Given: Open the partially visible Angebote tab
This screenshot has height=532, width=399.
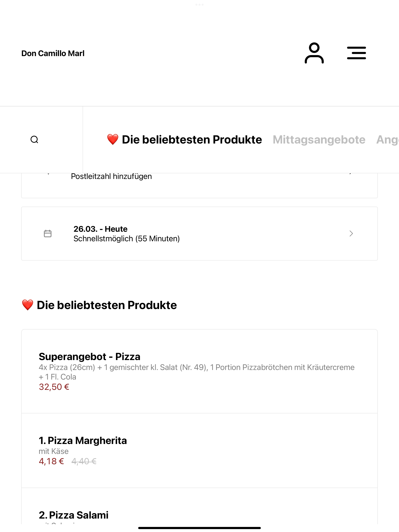Looking at the screenshot, I should tap(388, 140).
